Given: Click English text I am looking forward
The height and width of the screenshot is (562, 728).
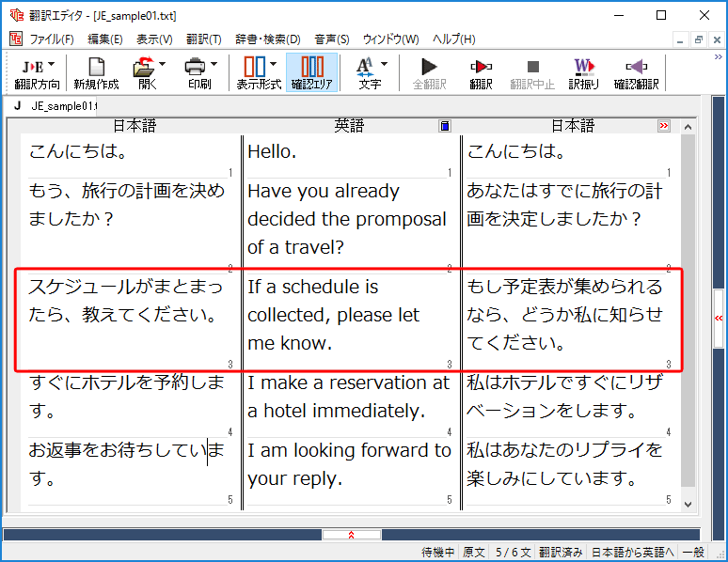Looking at the screenshot, I should pos(349,464).
